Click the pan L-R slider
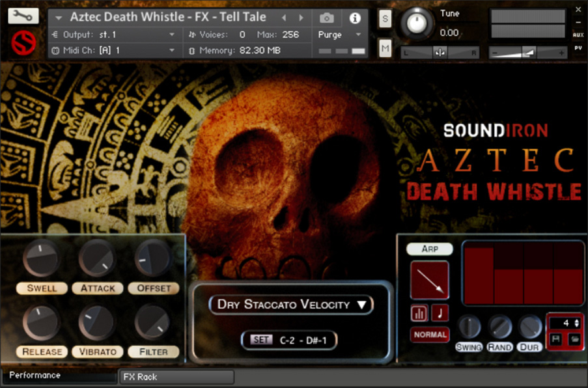The width and height of the screenshot is (588, 388). tap(440, 53)
